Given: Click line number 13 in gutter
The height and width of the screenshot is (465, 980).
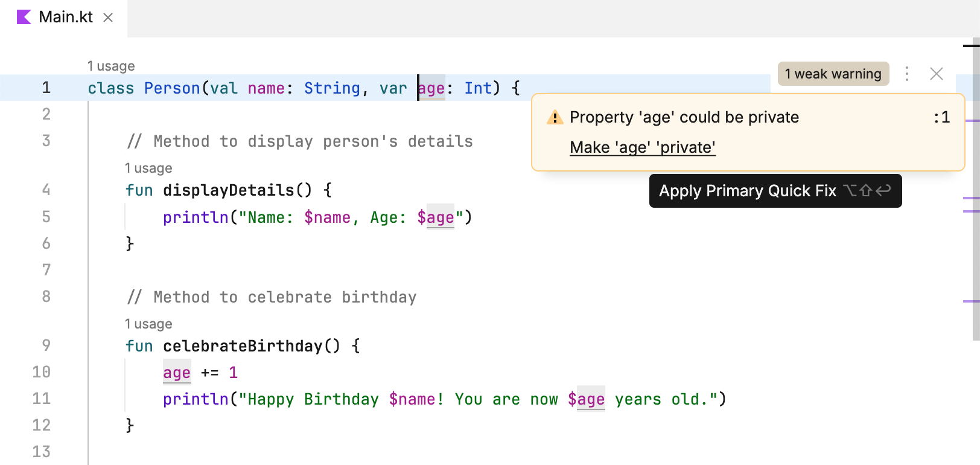Looking at the screenshot, I should [42, 452].
